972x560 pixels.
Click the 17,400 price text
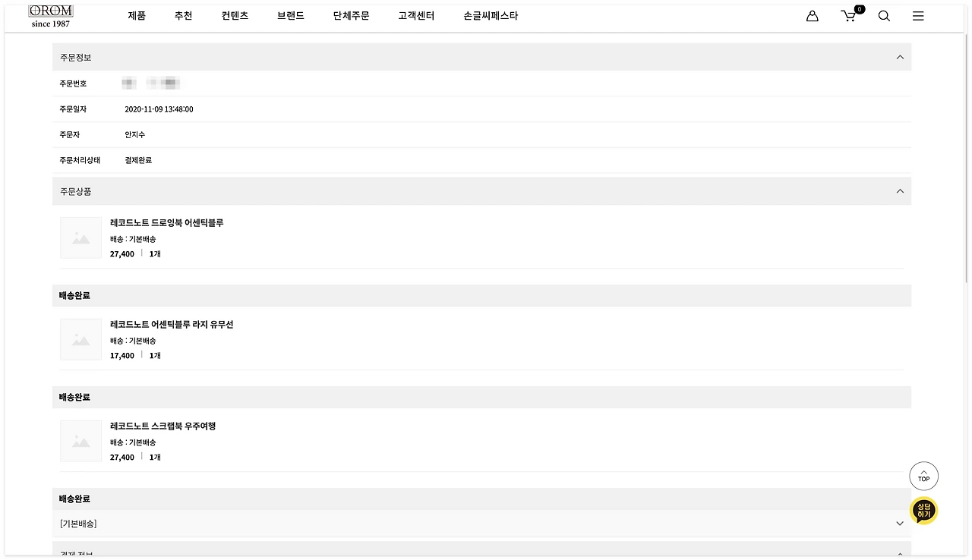[122, 356]
